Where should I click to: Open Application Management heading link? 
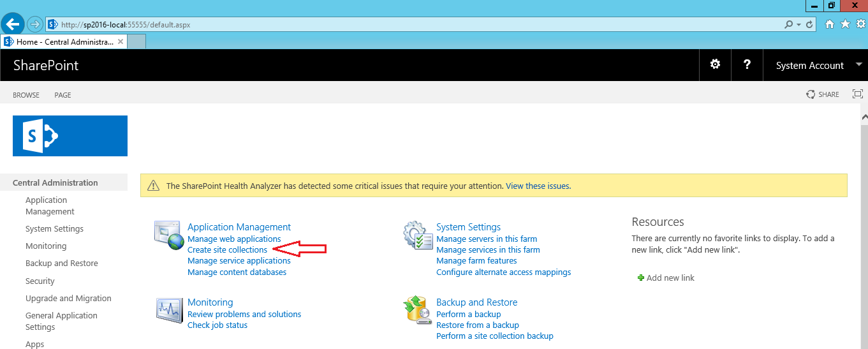239,226
